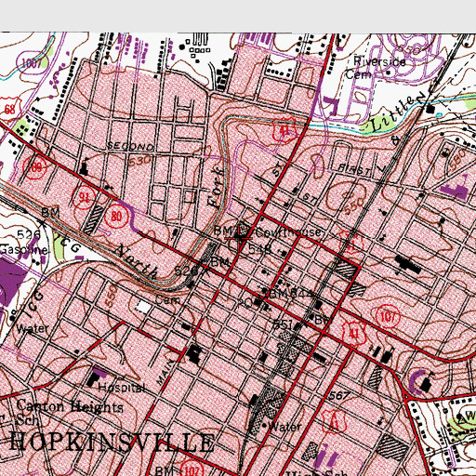Select the 530 contour elevation label

tap(139, 161)
